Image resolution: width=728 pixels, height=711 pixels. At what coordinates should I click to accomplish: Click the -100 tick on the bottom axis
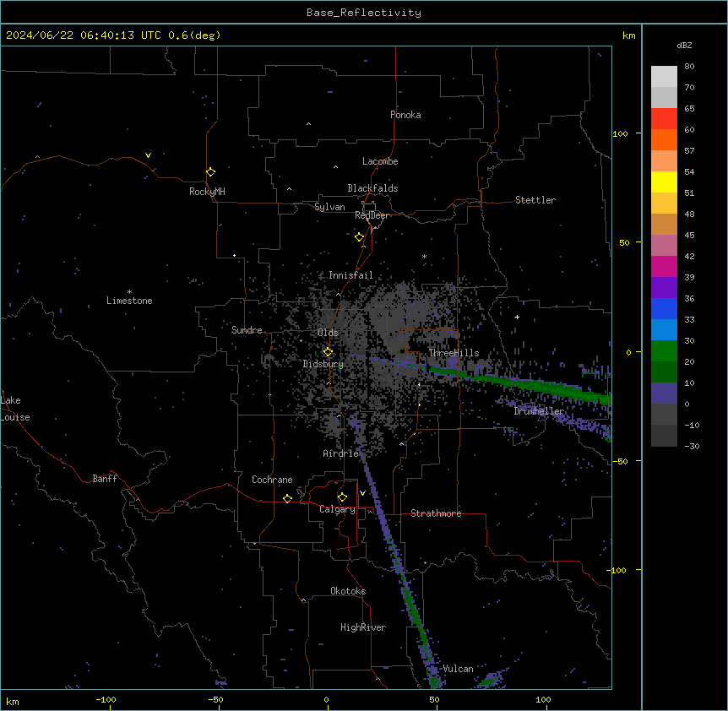pos(106,699)
